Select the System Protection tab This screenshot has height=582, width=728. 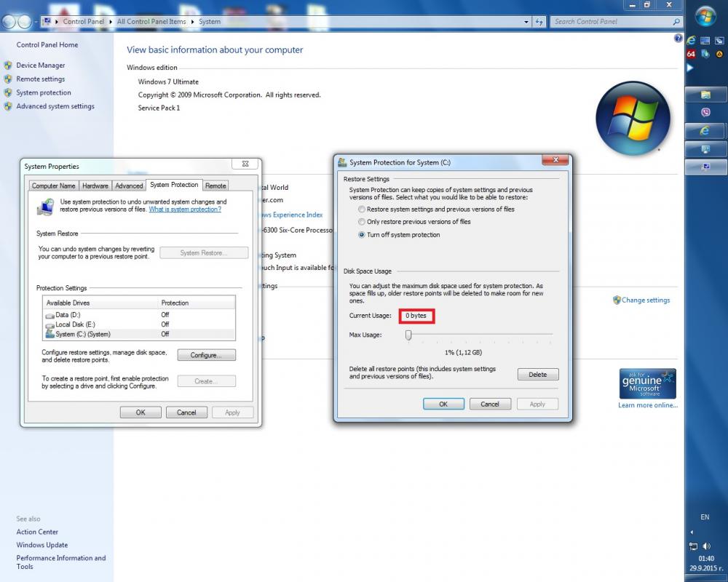point(174,185)
